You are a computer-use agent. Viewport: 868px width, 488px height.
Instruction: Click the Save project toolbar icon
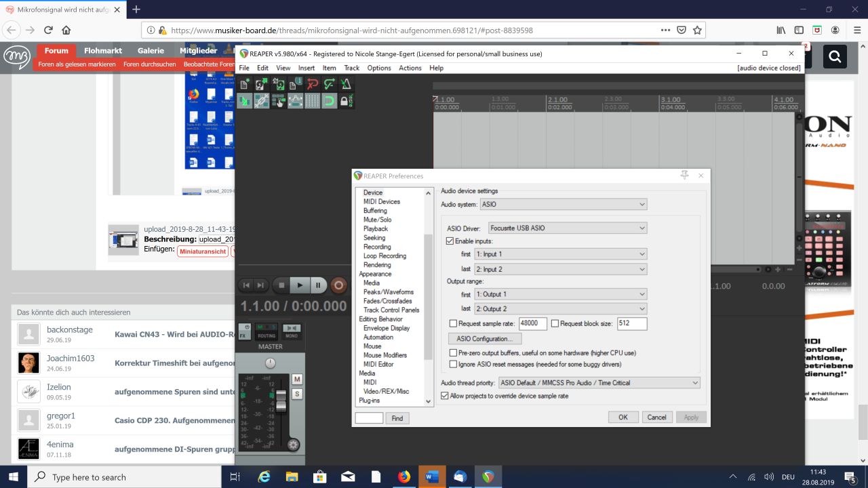click(x=279, y=84)
